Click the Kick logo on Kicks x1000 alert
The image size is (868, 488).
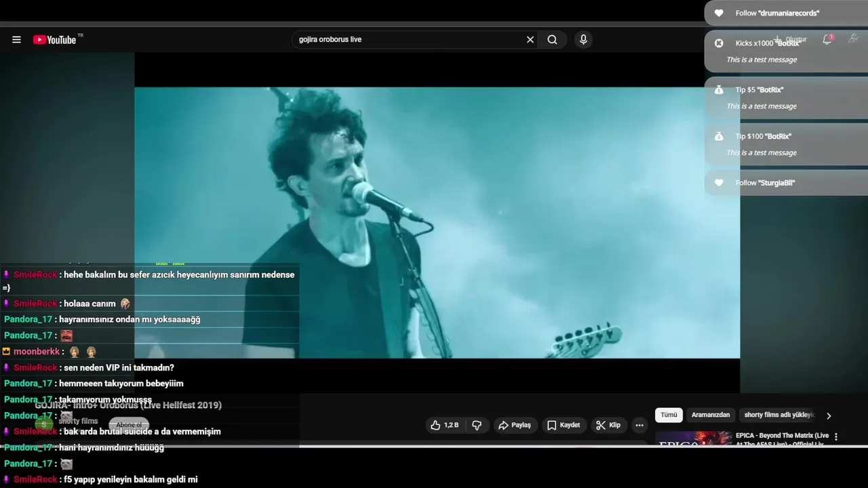(719, 43)
